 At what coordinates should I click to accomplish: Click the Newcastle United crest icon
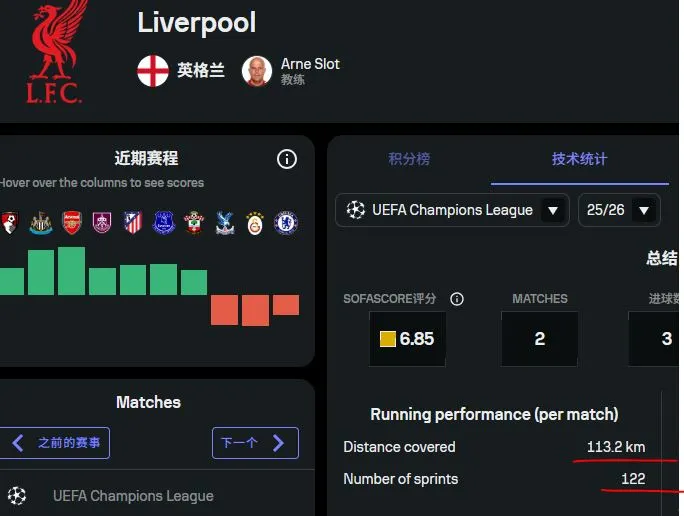coord(40,223)
